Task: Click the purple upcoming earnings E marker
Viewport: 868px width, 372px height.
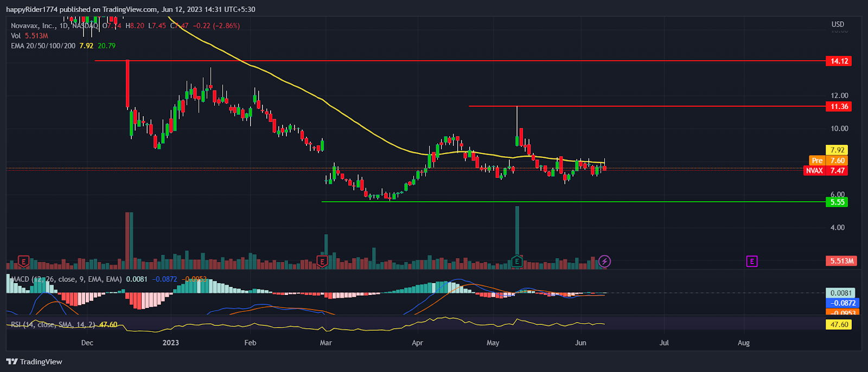Action: [x=751, y=262]
